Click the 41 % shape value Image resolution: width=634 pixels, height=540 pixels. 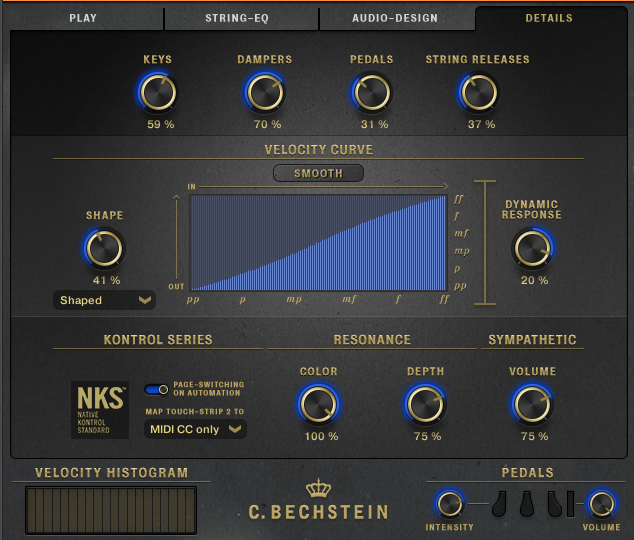click(107, 281)
